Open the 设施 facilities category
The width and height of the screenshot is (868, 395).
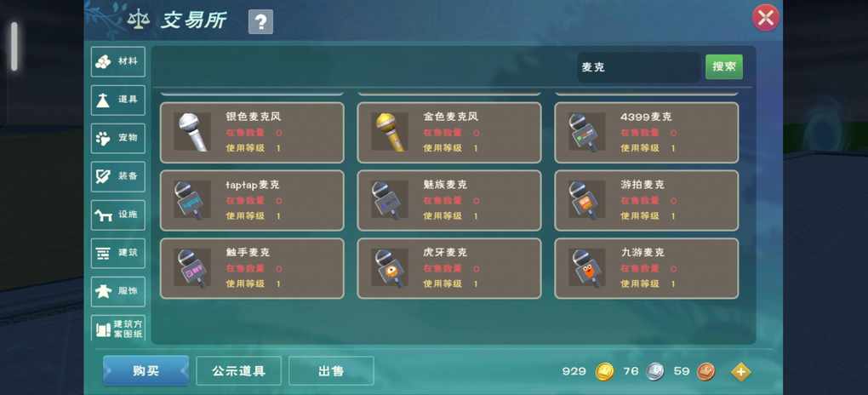(x=118, y=215)
